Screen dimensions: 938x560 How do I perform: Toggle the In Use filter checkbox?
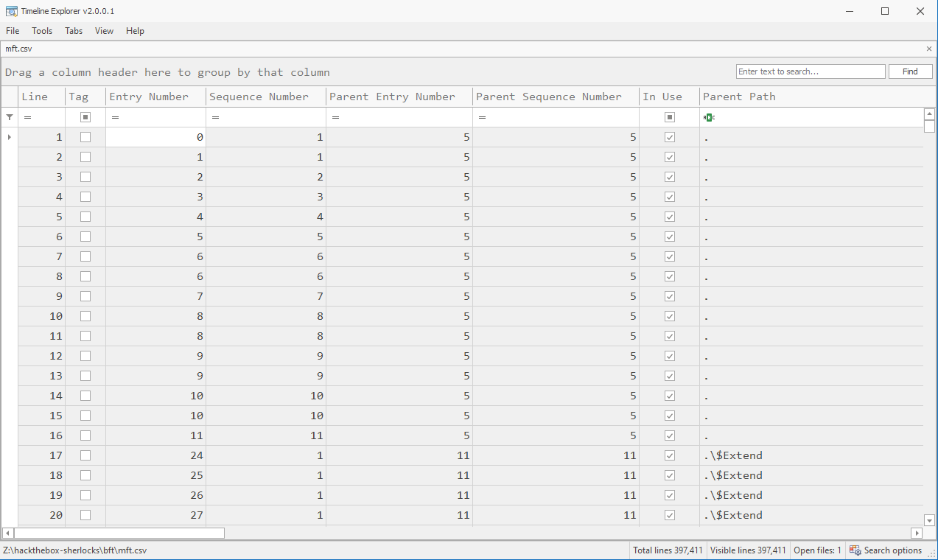coord(669,117)
